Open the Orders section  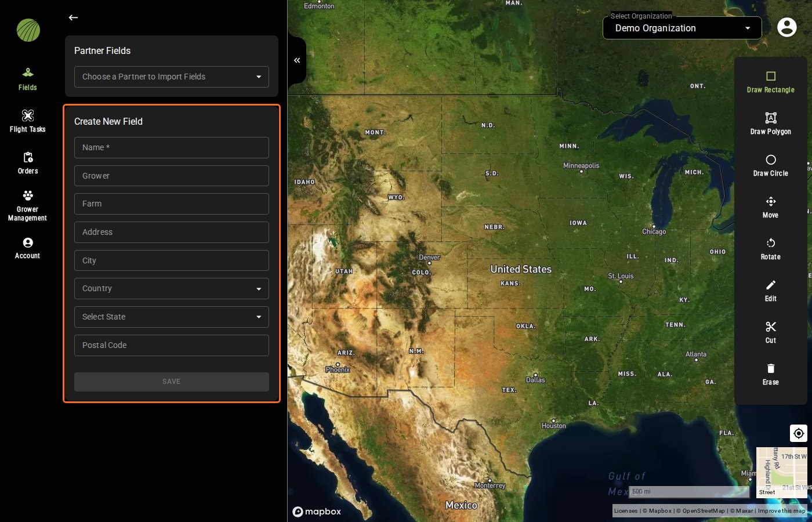point(27,163)
